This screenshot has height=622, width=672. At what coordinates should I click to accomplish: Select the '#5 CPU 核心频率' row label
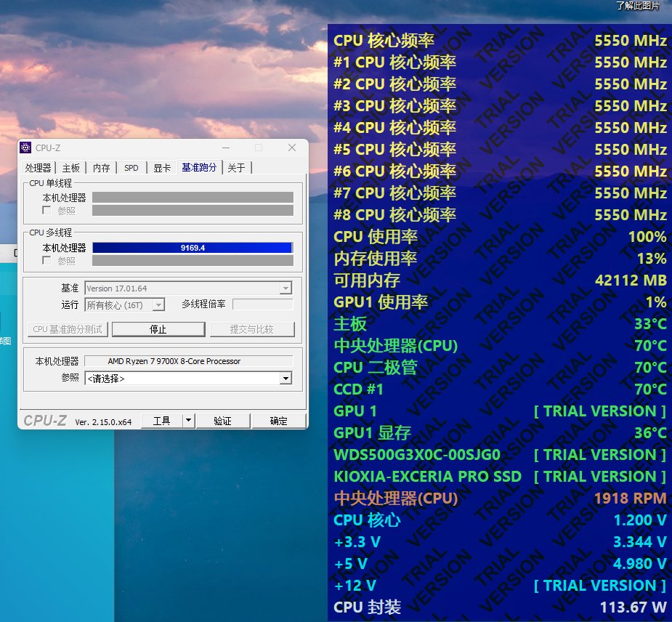(x=394, y=150)
